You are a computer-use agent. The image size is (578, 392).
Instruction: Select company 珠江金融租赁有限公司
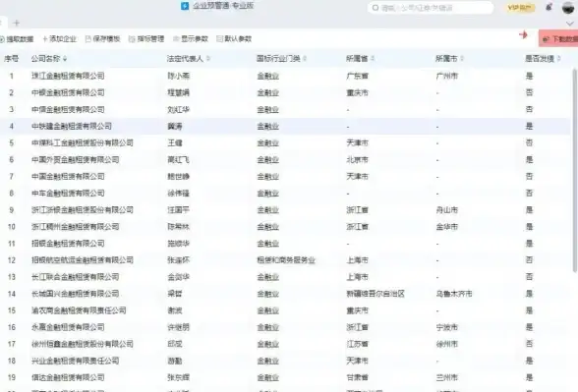[68, 76]
